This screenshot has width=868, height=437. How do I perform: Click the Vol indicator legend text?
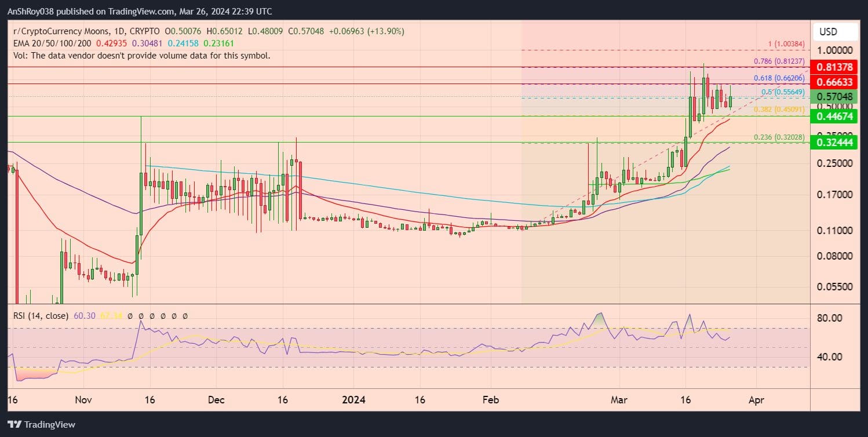[141, 56]
